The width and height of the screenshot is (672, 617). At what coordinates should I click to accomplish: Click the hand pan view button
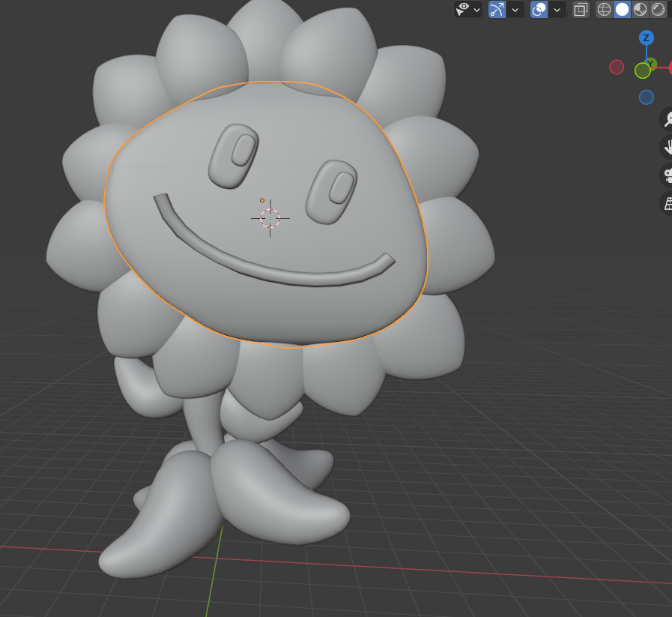point(667,147)
